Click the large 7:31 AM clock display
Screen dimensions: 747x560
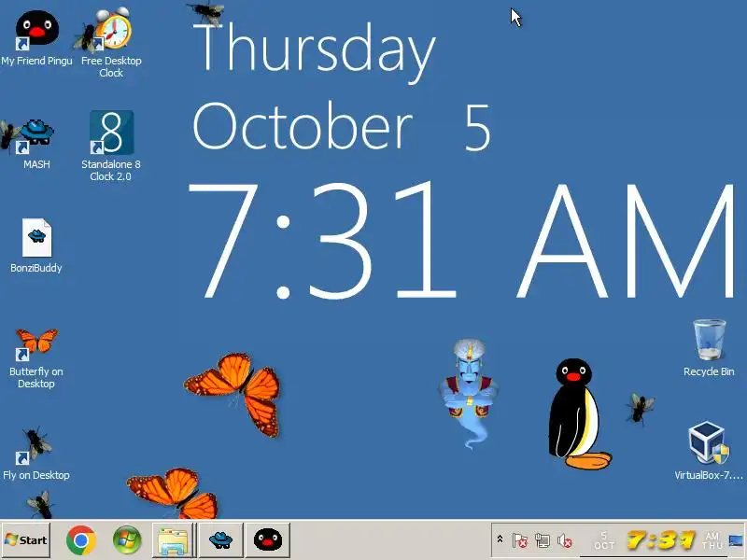pyautogui.click(x=461, y=241)
